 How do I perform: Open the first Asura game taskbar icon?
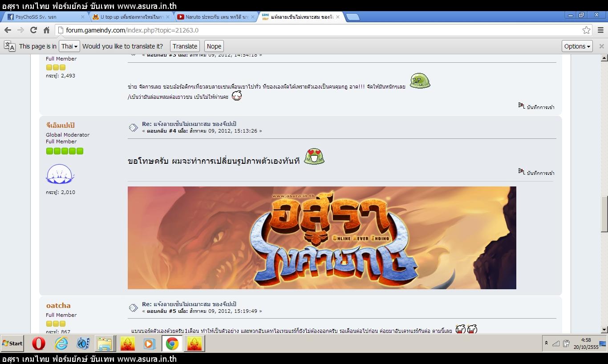[128, 344]
